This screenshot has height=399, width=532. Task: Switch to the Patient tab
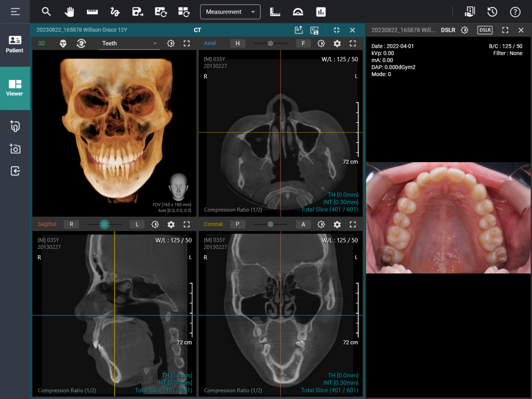click(14, 45)
